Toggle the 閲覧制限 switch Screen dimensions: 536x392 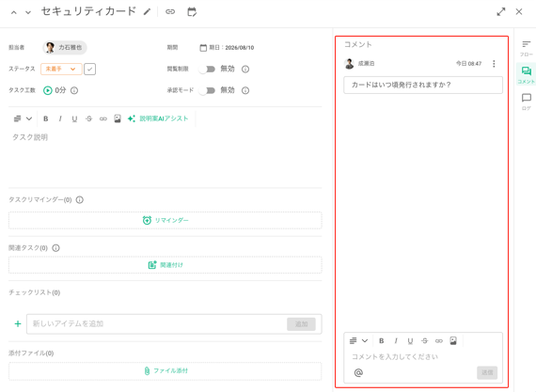207,69
